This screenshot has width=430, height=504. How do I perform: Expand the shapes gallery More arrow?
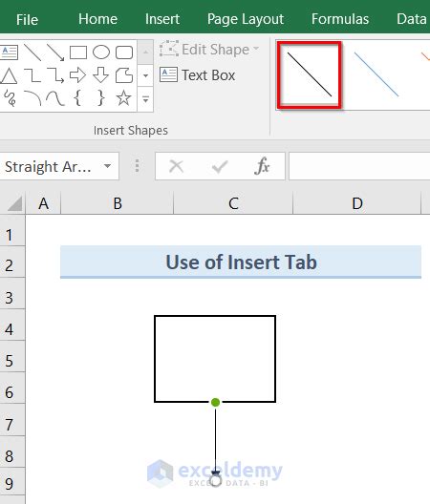pos(145,99)
